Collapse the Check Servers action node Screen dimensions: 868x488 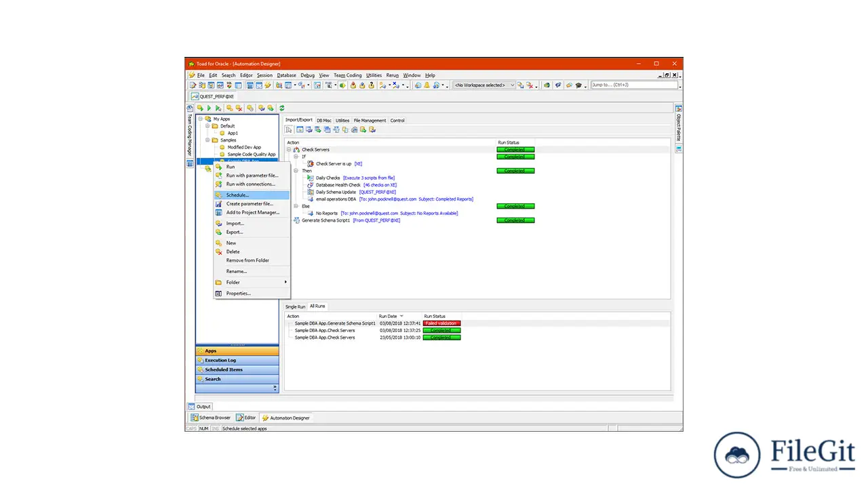(x=290, y=150)
